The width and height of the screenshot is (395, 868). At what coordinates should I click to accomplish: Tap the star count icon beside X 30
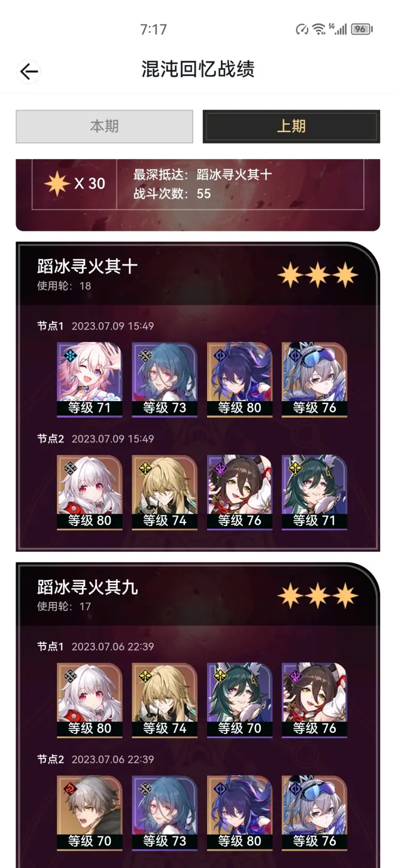[57, 184]
